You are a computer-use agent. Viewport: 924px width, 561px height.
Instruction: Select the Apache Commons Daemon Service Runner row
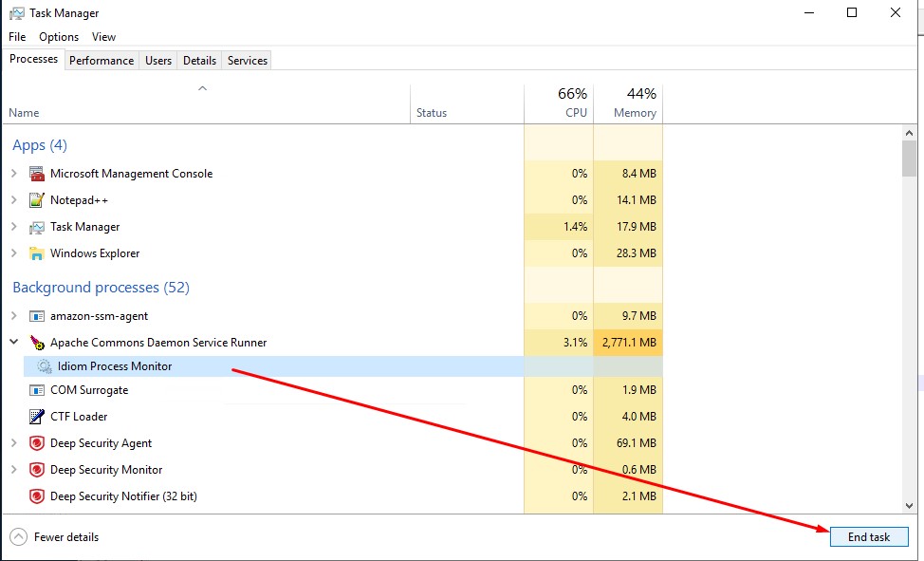(333, 342)
